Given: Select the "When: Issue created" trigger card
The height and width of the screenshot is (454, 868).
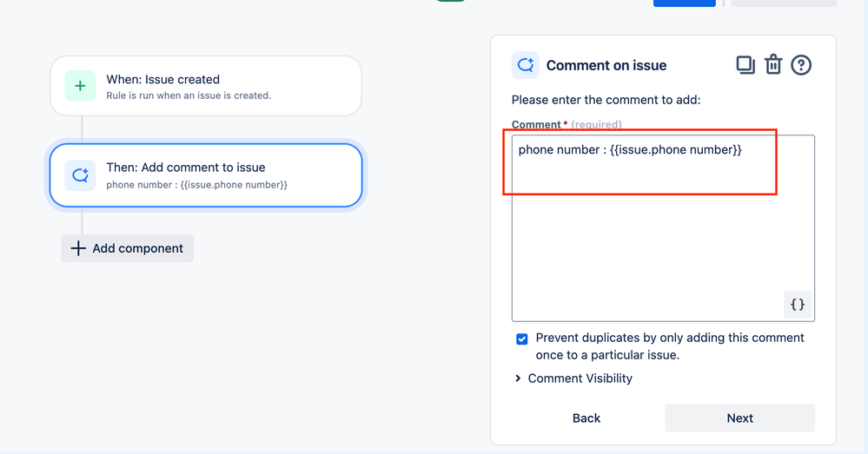Looking at the screenshot, I should (x=206, y=86).
